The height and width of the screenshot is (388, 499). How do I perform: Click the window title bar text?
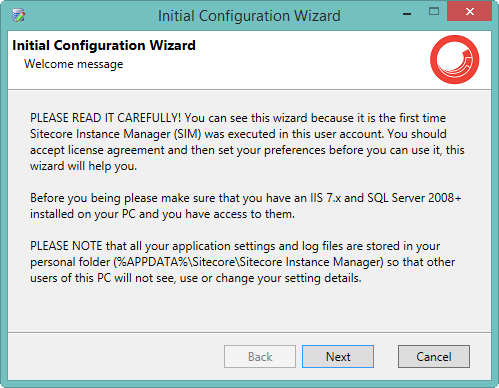click(249, 16)
